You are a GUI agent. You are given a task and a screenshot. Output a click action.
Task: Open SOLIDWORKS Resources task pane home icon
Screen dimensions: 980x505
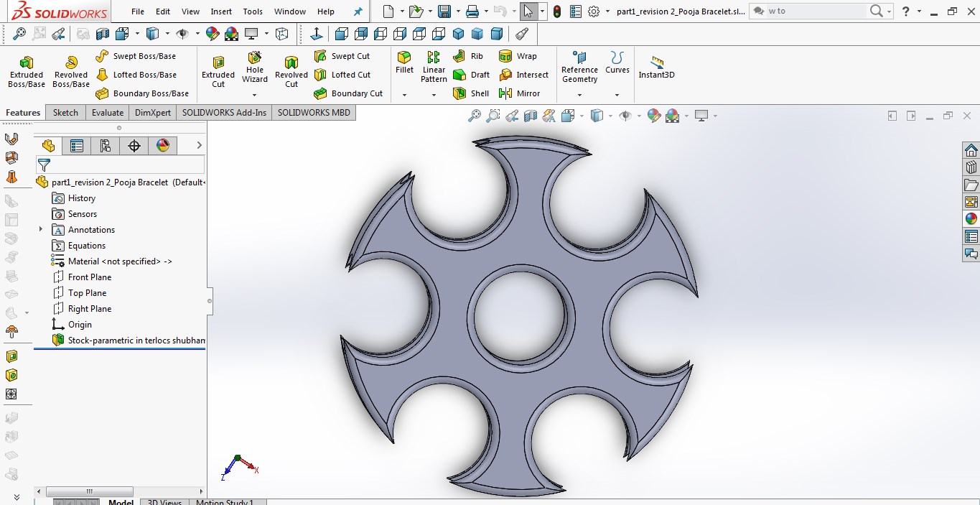(971, 150)
